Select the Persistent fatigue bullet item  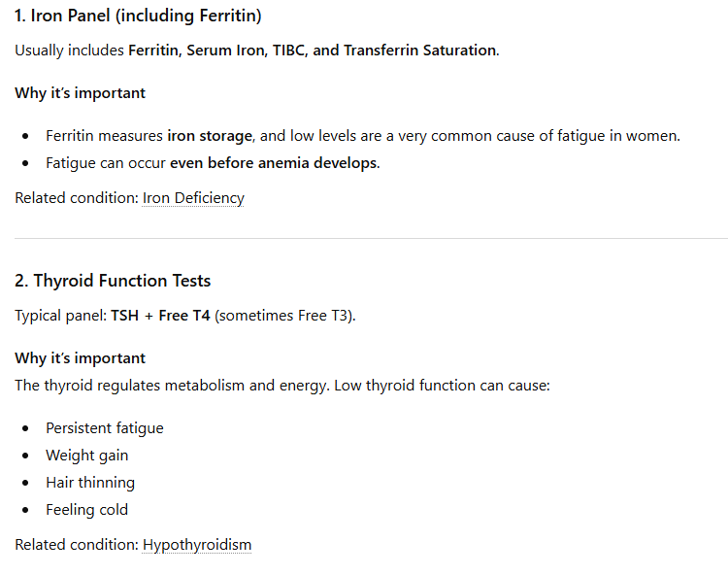coord(104,428)
